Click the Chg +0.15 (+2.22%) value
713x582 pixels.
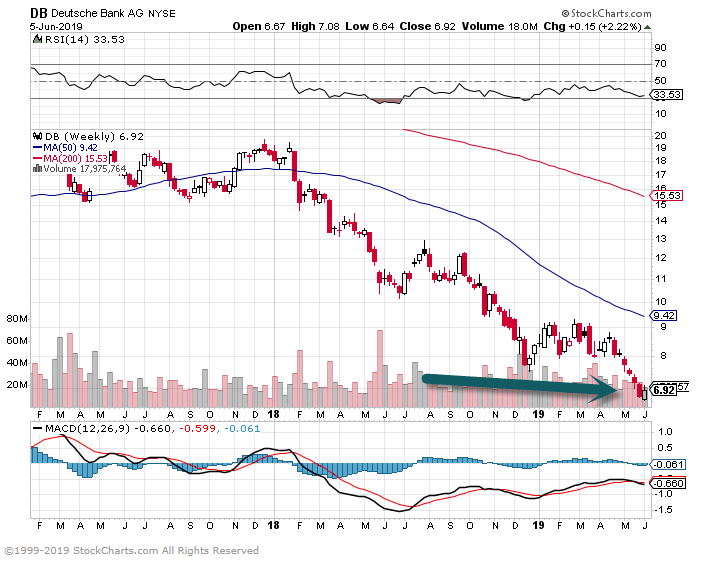(592, 26)
